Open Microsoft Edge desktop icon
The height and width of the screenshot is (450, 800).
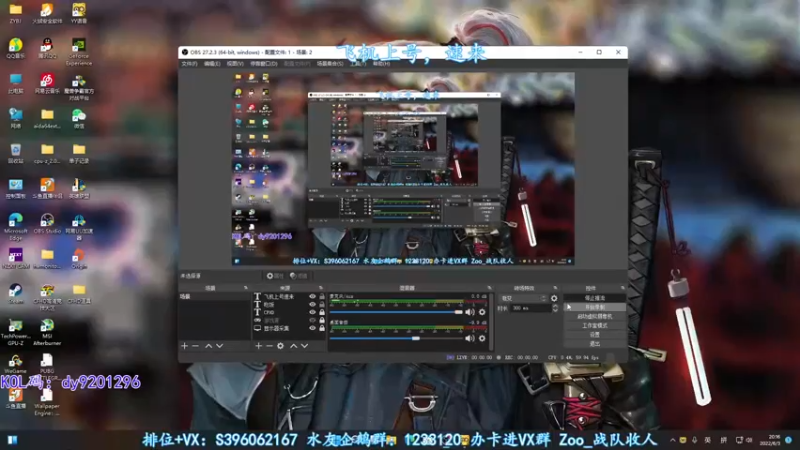click(x=15, y=227)
